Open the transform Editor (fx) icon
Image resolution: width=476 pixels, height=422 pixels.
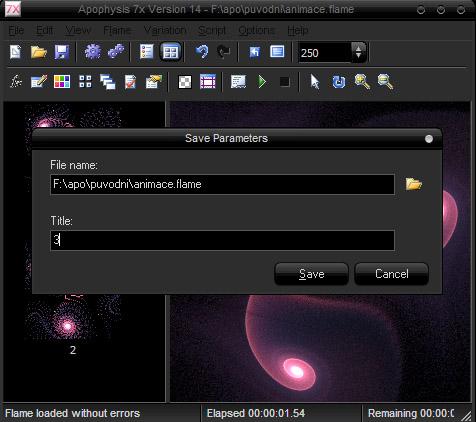coord(16,82)
